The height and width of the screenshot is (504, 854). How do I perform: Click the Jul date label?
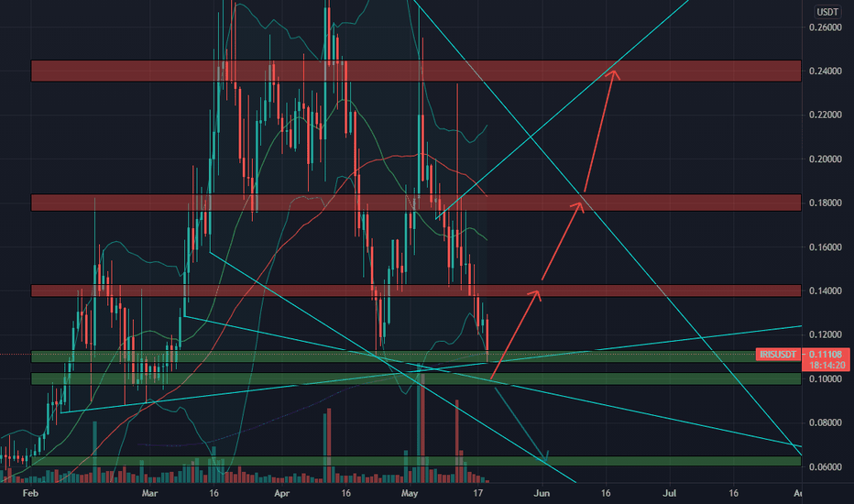[x=670, y=493]
